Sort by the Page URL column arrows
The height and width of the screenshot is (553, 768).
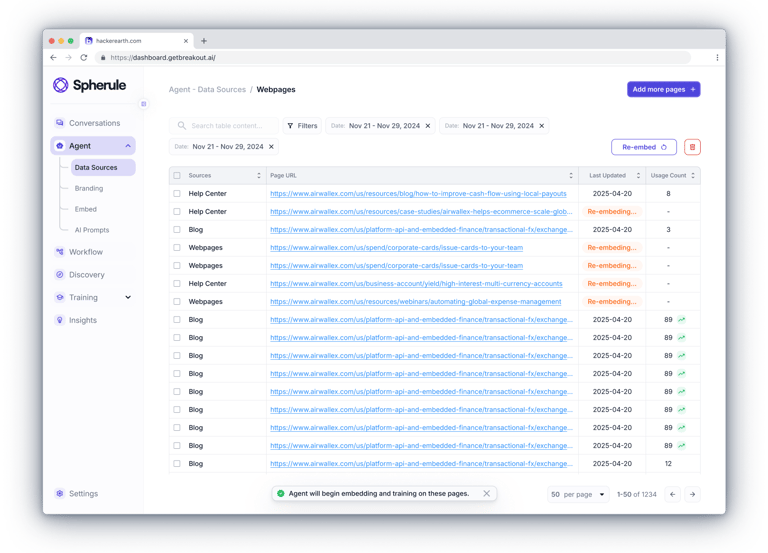pyautogui.click(x=571, y=175)
